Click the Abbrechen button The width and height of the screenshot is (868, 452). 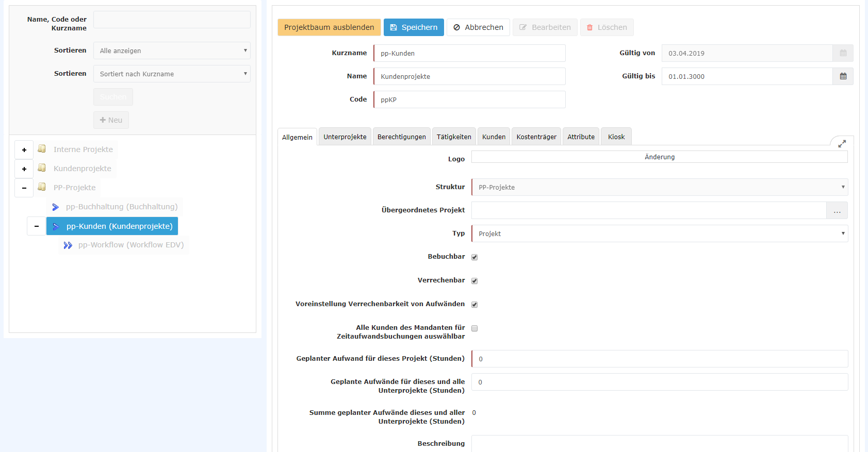478,27
